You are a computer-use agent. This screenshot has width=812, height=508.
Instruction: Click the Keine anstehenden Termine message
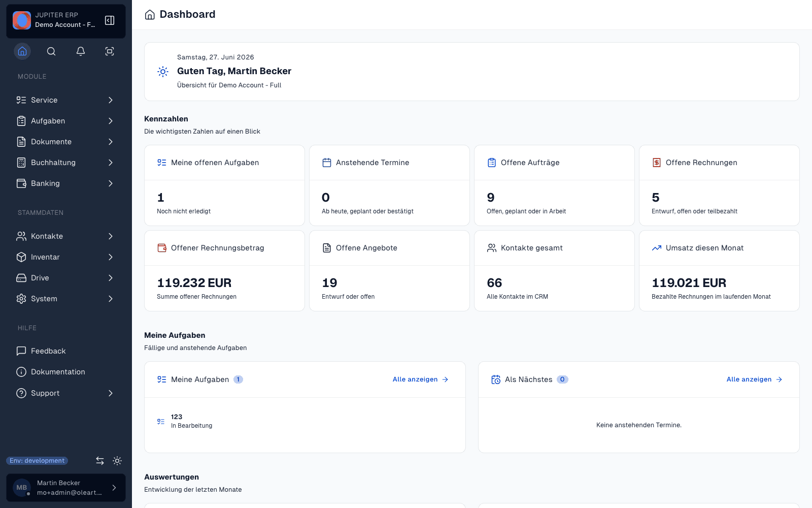pos(639,425)
